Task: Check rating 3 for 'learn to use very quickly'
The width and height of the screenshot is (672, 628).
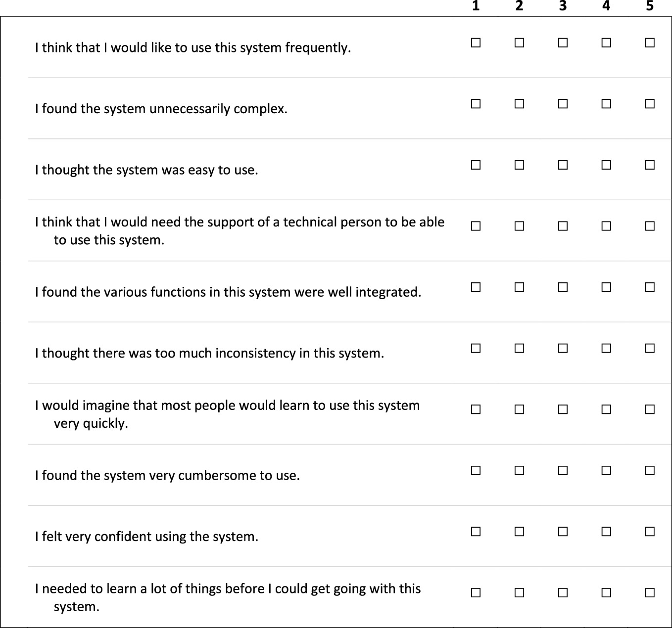Action: point(563,409)
